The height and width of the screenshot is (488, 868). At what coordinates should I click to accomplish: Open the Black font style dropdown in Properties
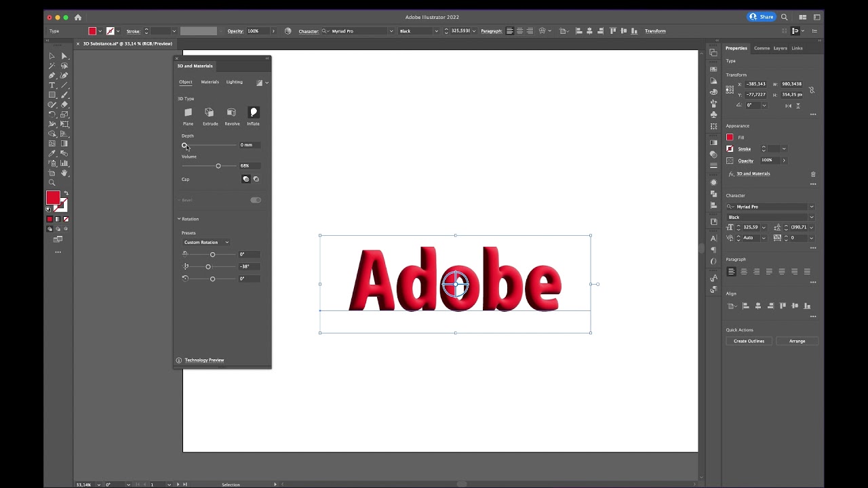click(x=812, y=218)
